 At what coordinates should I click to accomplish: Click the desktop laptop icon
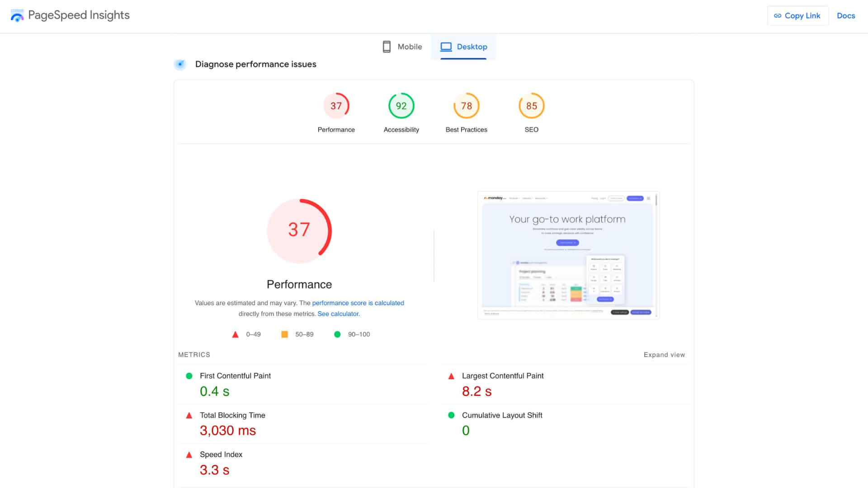coord(446,47)
